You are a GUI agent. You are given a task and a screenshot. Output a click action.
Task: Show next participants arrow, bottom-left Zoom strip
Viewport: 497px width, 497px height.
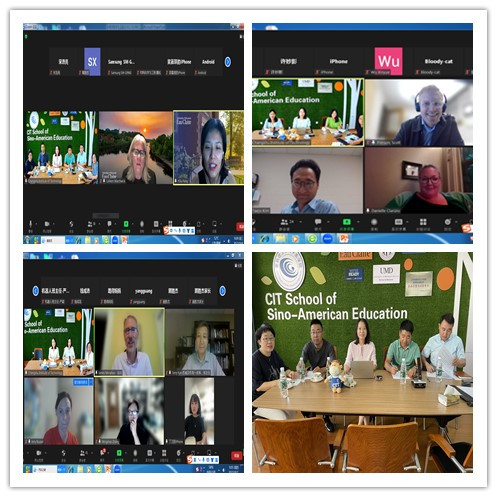pos(223,291)
